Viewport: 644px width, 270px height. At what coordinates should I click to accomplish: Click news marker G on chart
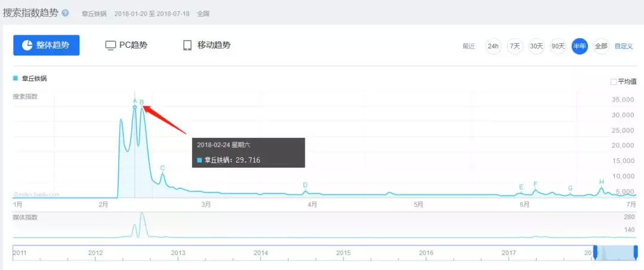pyautogui.click(x=570, y=188)
